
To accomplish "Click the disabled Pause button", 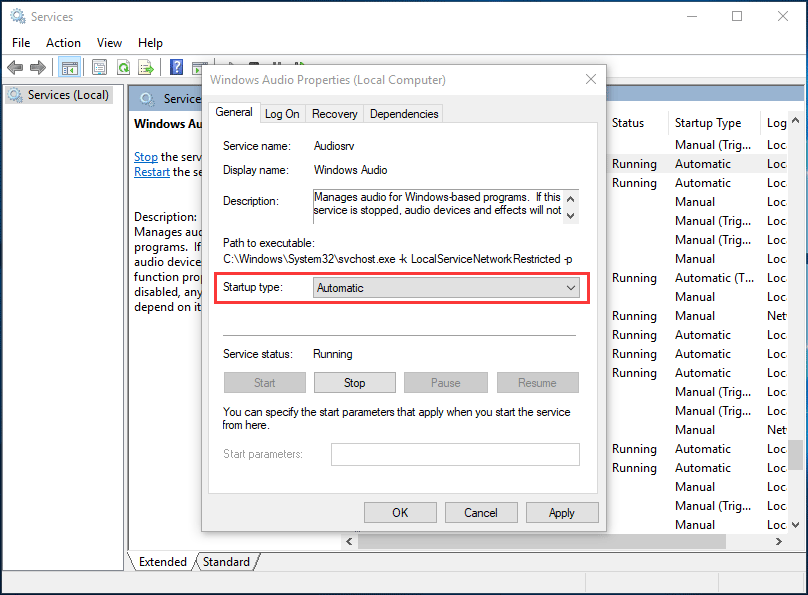I will tap(445, 383).
